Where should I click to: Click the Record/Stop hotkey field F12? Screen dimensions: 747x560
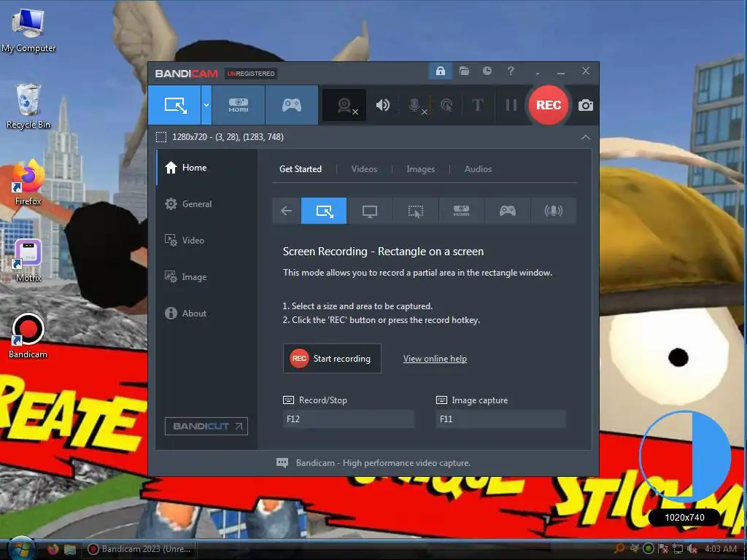tap(348, 419)
